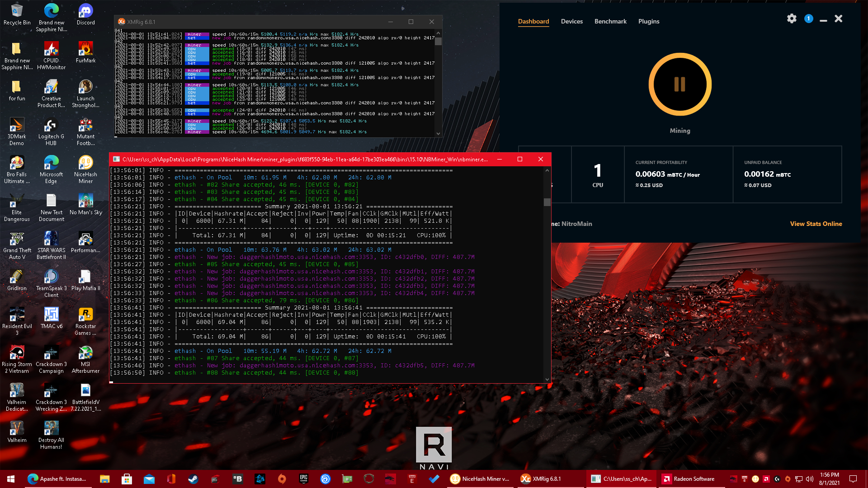Click the Unpaid Balance 0.00162 mBTC value
This screenshot has height=488, width=868.
pyautogui.click(x=767, y=174)
